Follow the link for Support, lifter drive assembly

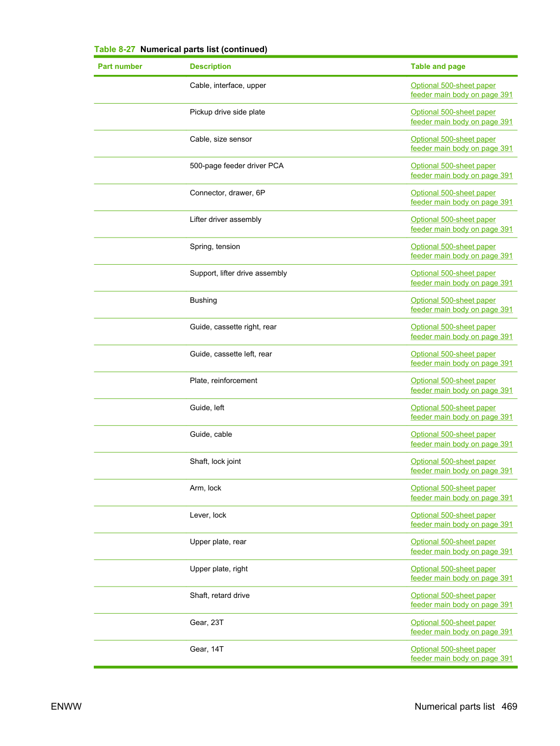(x=461, y=278)
